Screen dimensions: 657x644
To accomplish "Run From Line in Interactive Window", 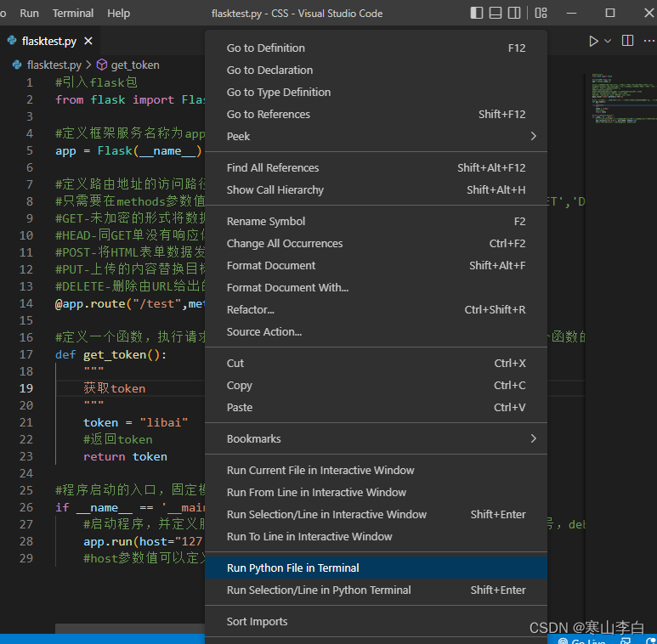I will [x=376, y=493].
